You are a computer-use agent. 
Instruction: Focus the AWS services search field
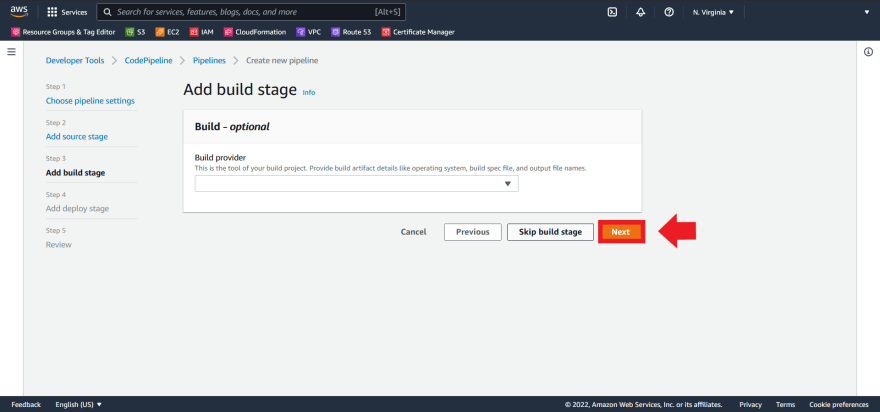click(x=251, y=12)
